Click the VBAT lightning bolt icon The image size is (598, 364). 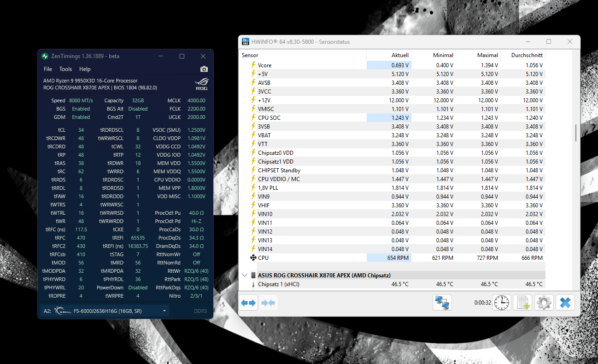pos(253,135)
